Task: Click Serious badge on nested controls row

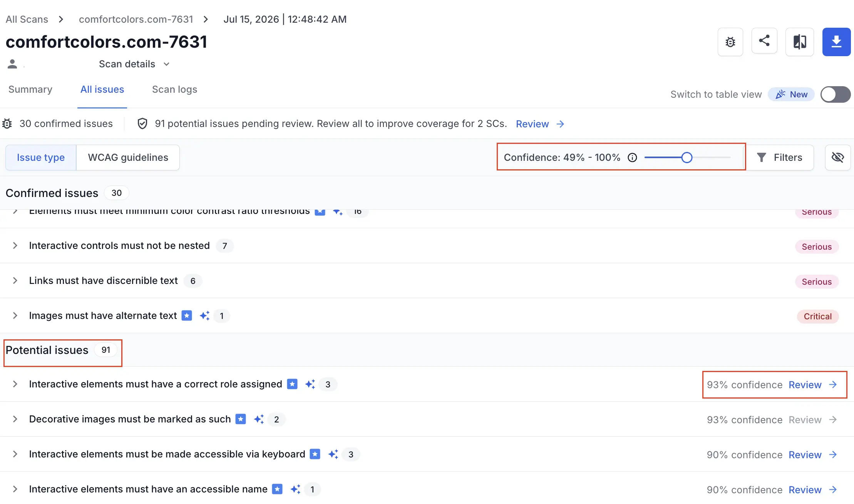Action: click(x=817, y=247)
